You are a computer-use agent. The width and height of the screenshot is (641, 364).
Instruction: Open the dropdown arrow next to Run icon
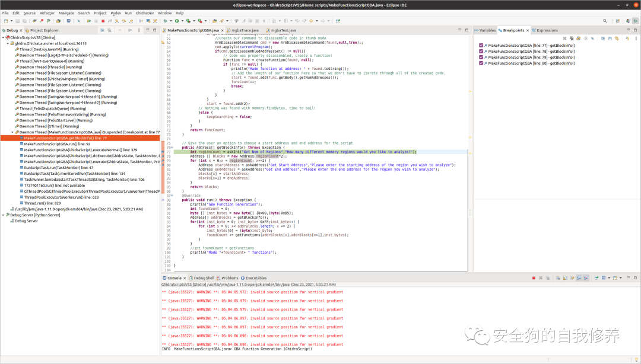[x=182, y=21]
